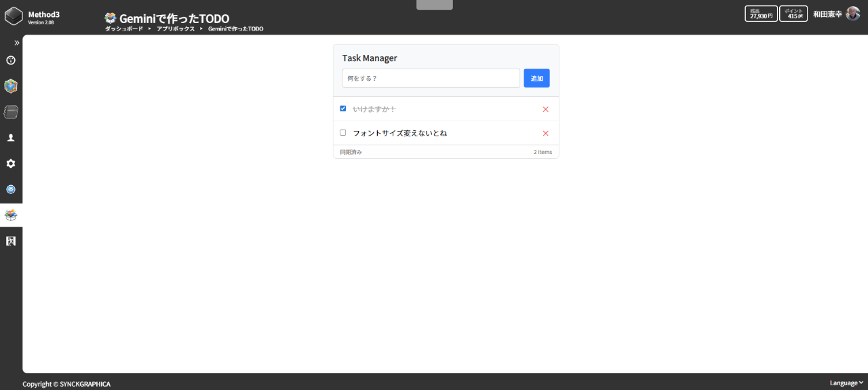Open the user profile silhouette icon
The height and width of the screenshot is (390, 868).
11,138
